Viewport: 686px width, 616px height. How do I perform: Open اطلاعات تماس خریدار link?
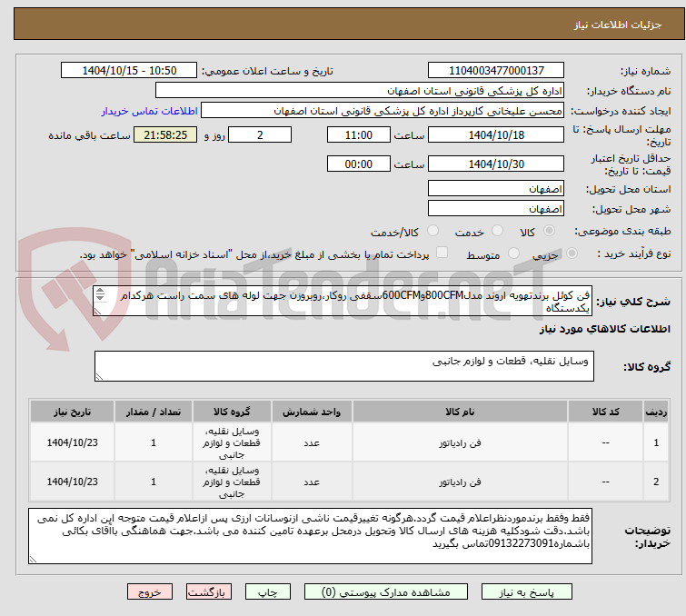(150, 111)
